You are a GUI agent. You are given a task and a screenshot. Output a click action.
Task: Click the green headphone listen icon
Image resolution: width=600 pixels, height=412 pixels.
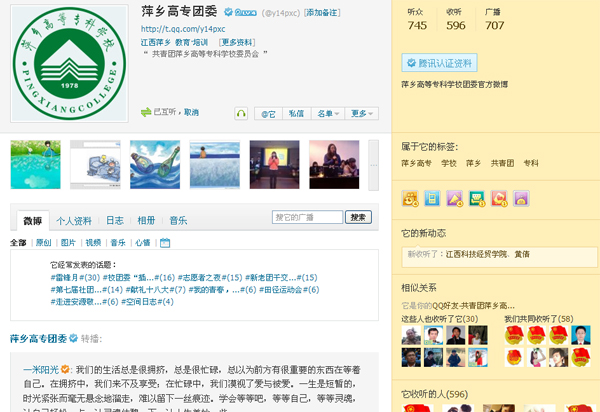point(241,113)
